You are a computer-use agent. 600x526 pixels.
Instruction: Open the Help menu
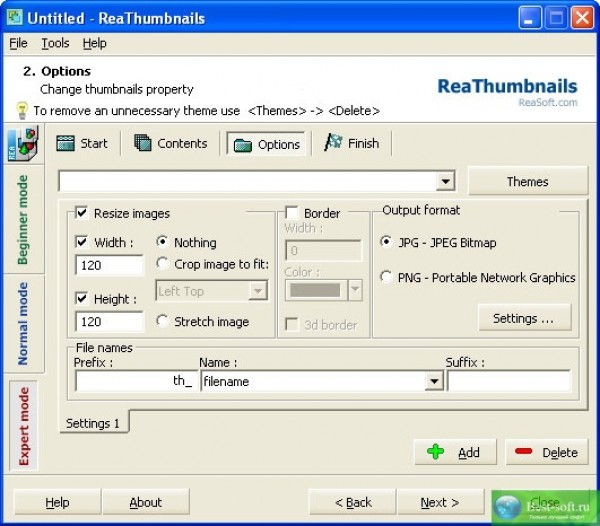95,43
